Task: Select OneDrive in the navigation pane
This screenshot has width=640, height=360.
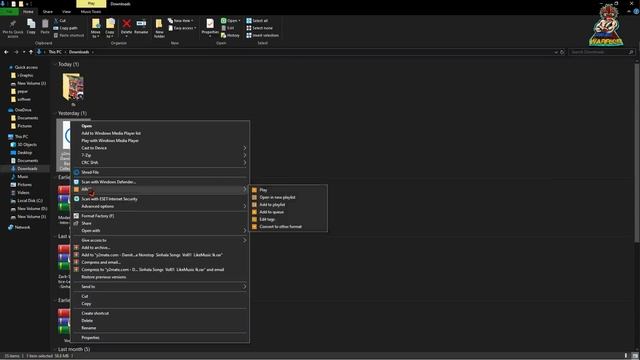Action: pos(23,110)
